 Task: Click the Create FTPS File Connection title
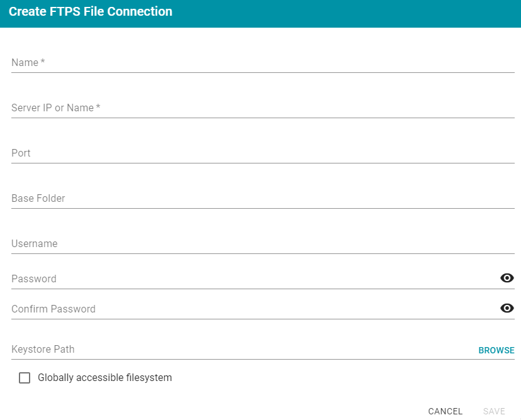(x=91, y=11)
